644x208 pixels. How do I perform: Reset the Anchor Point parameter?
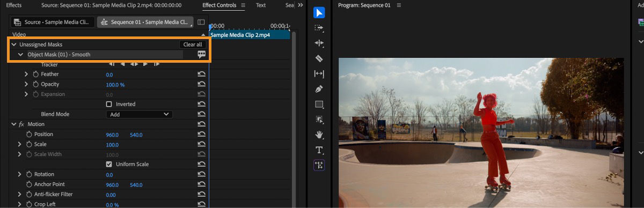click(201, 184)
